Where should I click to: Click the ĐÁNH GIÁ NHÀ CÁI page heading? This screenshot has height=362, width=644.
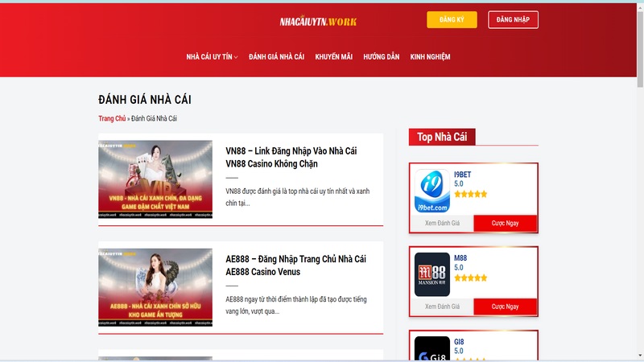(x=145, y=99)
